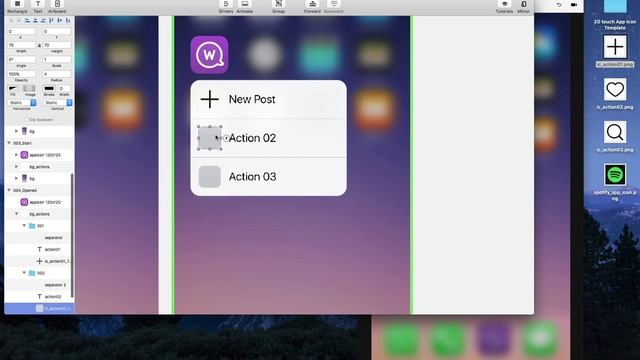Click the 001 folder icon in layers

click(32, 226)
